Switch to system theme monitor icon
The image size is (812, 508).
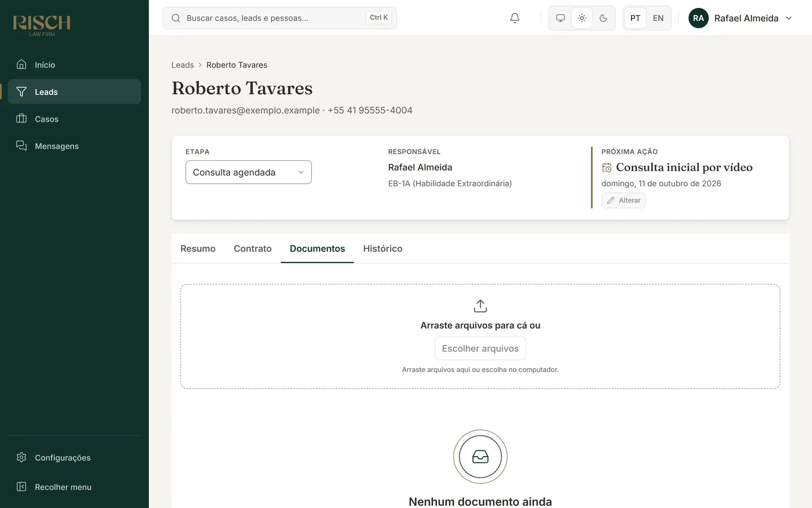point(561,18)
